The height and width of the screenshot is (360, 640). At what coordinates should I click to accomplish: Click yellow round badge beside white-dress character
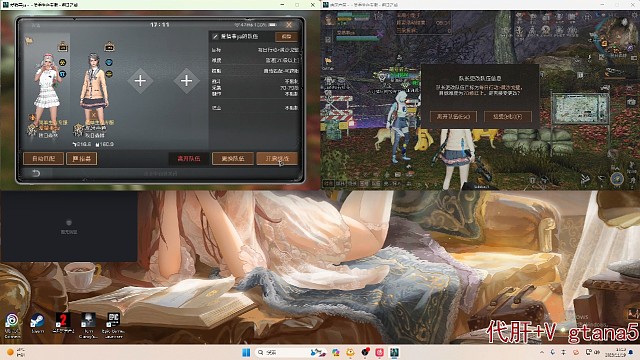(x=62, y=62)
